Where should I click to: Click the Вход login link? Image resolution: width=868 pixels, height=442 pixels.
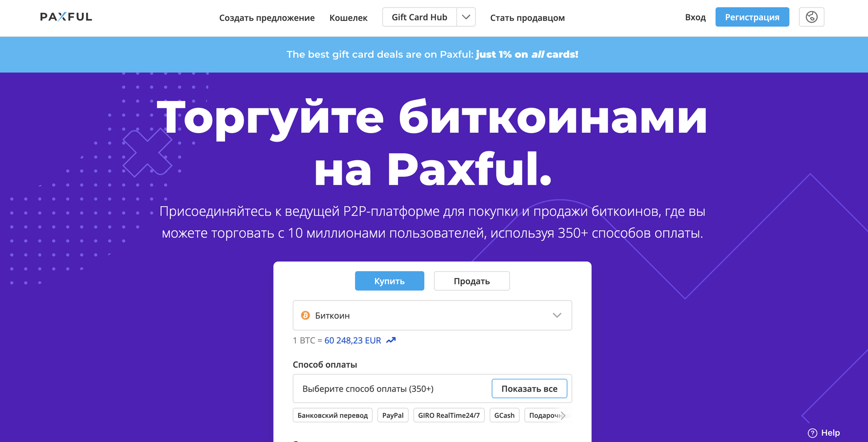tap(695, 17)
